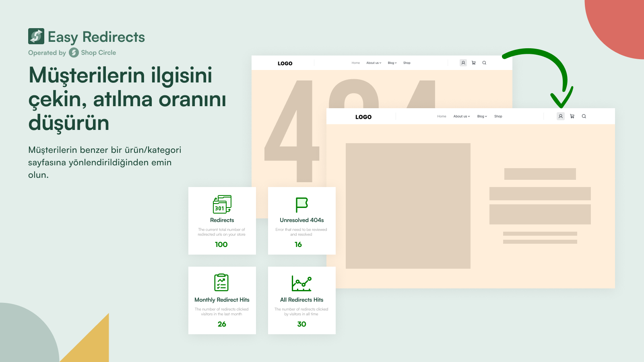Expand the About us menu in the front page
This screenshot has height=362, width=644.
[462, 116]
